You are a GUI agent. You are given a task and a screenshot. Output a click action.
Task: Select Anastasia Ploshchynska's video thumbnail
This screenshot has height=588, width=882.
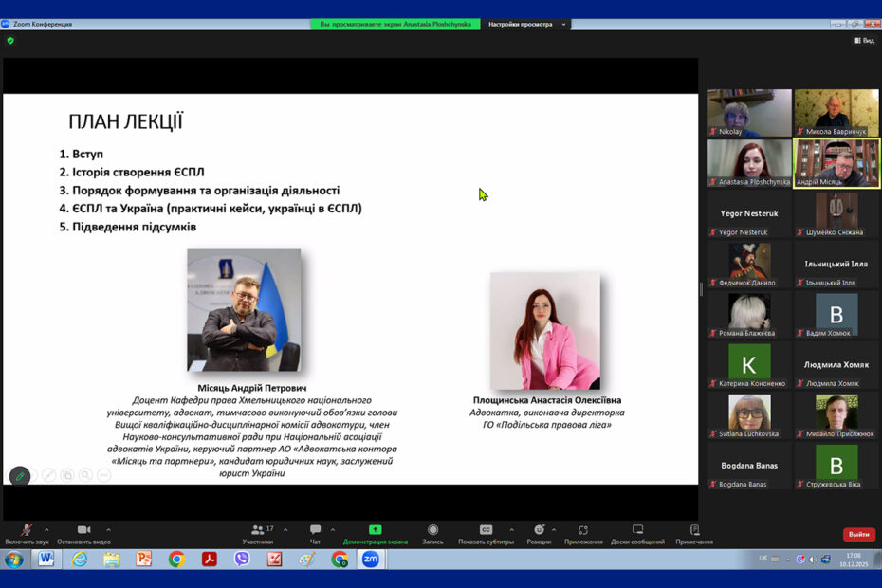click(749, 162)
